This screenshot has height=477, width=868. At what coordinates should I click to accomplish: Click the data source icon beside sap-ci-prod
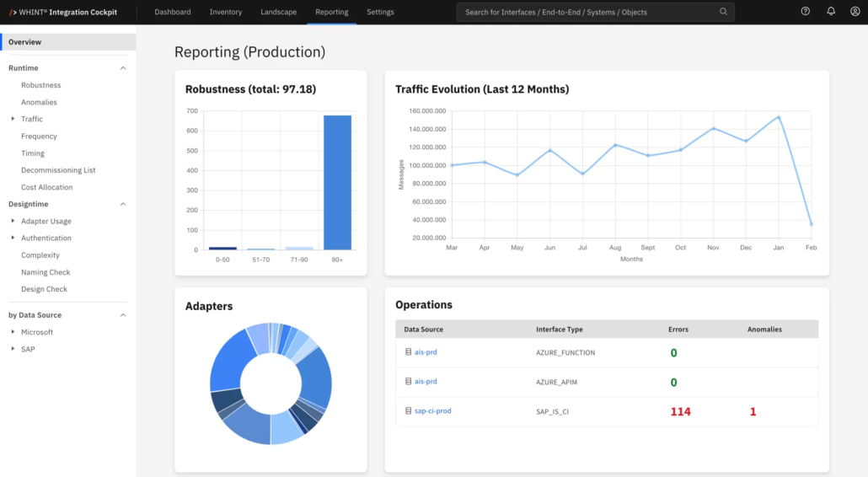(408, 410)
